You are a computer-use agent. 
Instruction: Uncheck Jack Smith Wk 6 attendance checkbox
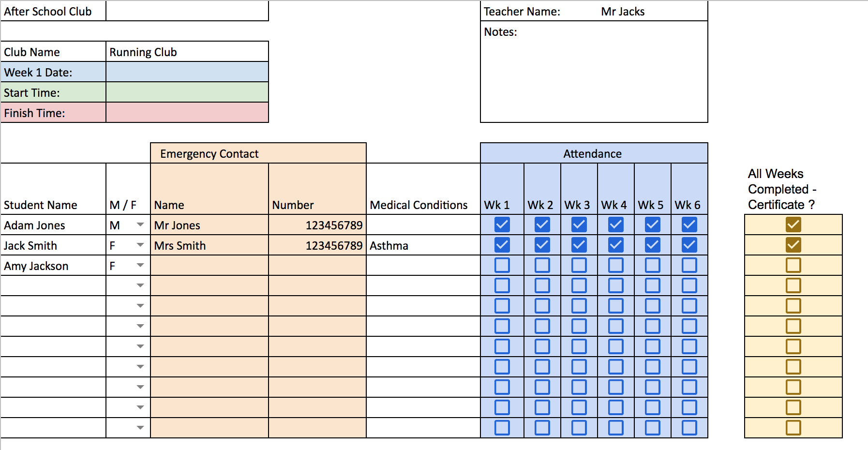[x=689, y=245]
